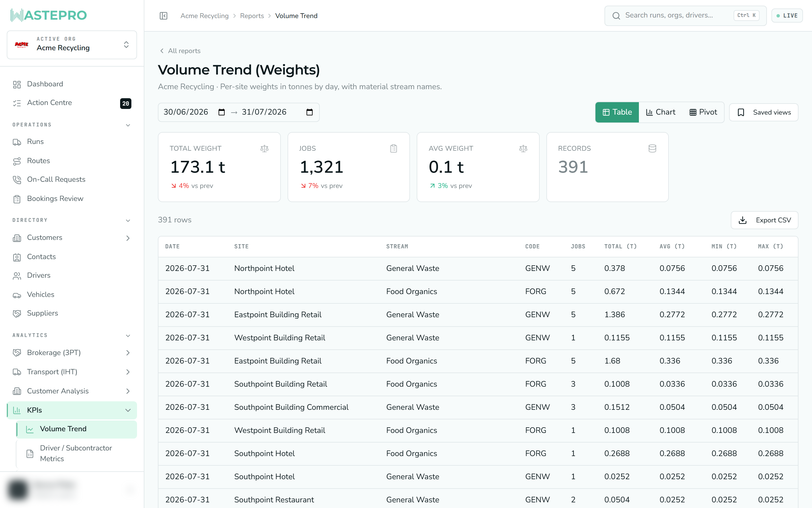Export table as CSV
This screenshot has width=812, height=508.
pyautogui.click(x=764, y=220)
